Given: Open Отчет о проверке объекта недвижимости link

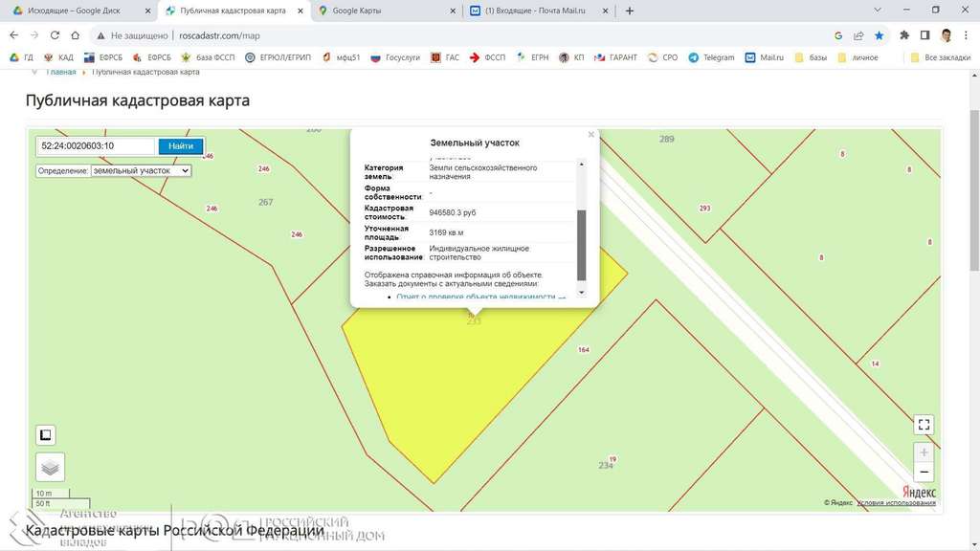Looking at the screenshot, I should (x=480, y=297).
